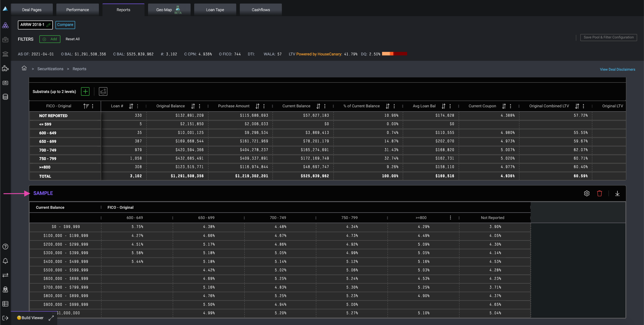Open SAMPLE report settings gear
Viewport: 644px width, 325px height.
coord(587,193)
